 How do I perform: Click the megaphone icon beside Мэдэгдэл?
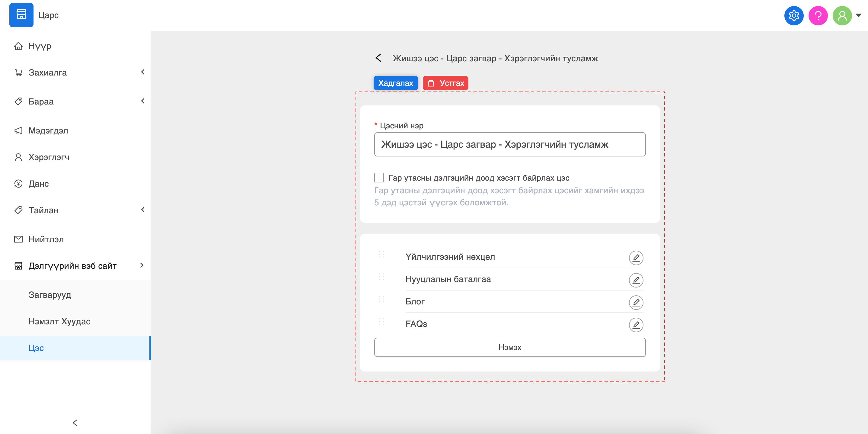18,130
